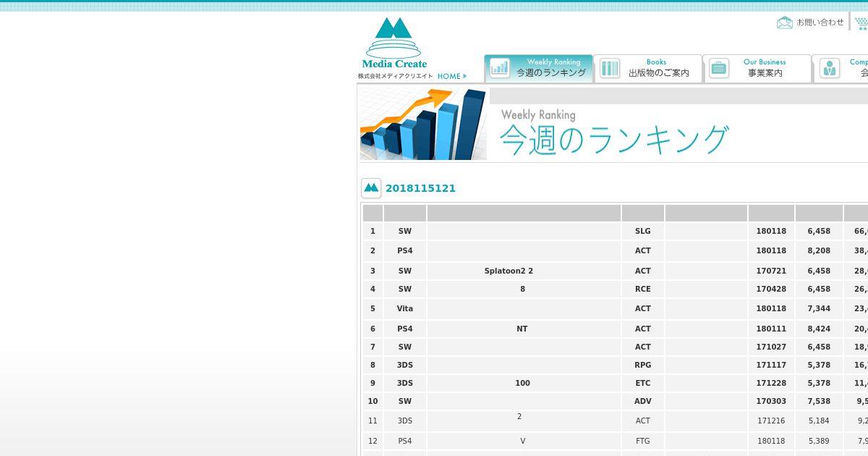This screenshot has height=456, width=868.
Task: Click the person icon in Company tab
Action: click(x=830, y=68)
